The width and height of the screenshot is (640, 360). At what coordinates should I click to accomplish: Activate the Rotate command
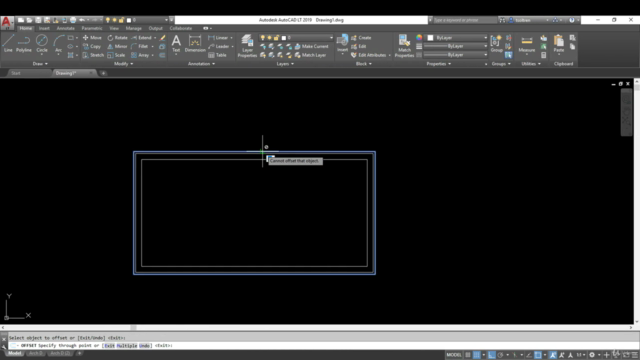coord(117,38)
